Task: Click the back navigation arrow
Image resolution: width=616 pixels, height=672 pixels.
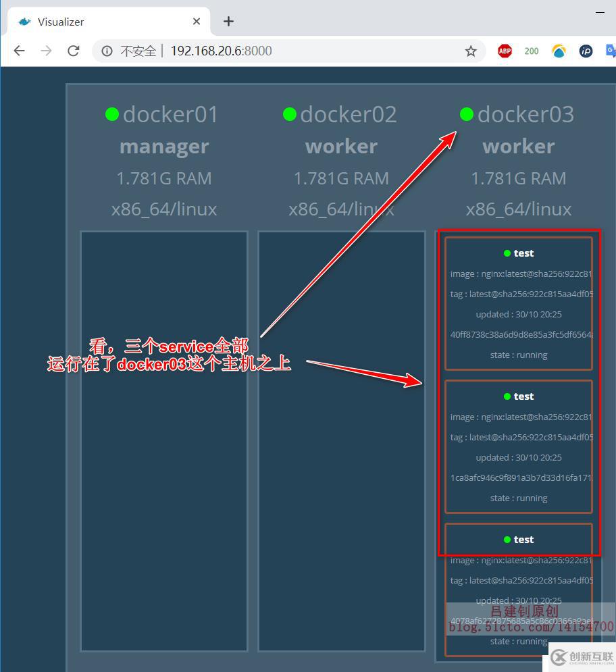Action: coord(19,51)
